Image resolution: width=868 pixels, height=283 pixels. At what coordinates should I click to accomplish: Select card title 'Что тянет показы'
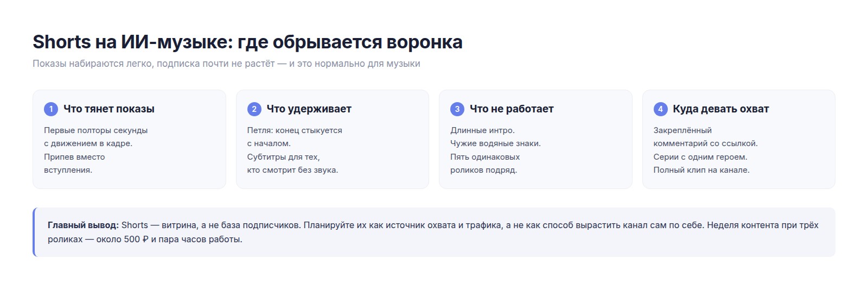(109, 109)
